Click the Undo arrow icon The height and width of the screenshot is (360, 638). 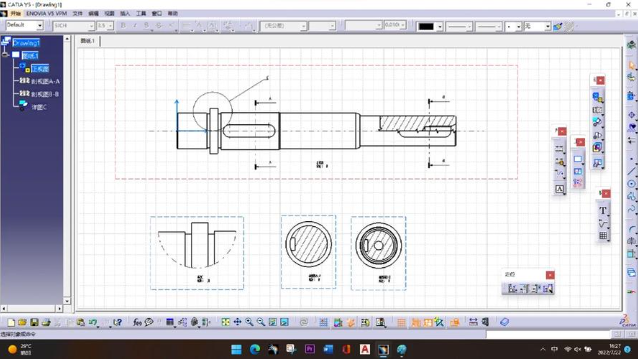[93, 322]
